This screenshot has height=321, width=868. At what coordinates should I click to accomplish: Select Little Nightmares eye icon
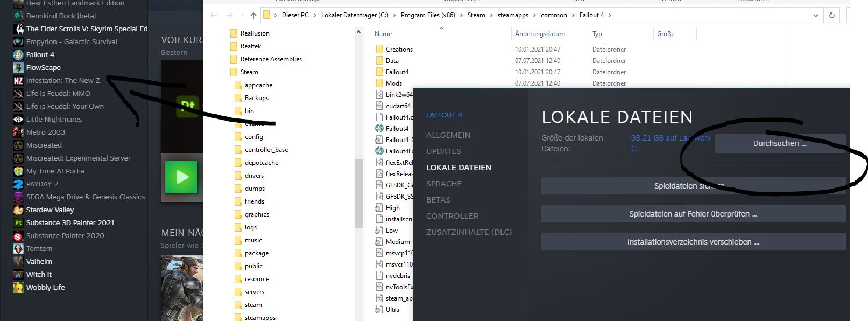[18, 119]
